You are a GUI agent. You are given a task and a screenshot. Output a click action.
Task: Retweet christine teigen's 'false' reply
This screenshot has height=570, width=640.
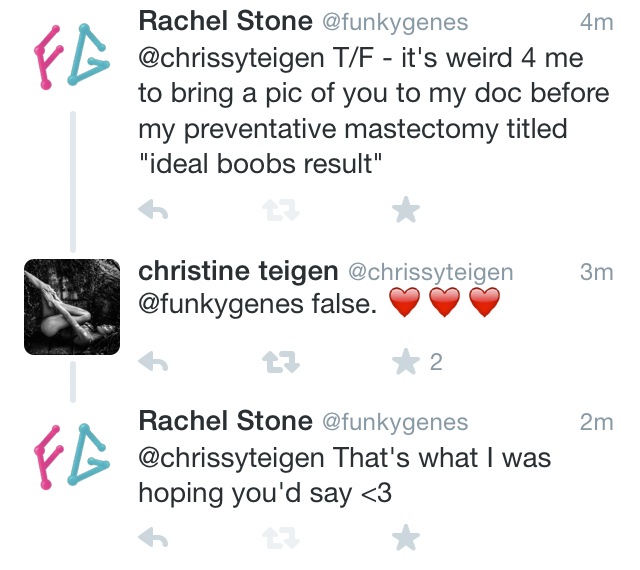click(277, 362)
